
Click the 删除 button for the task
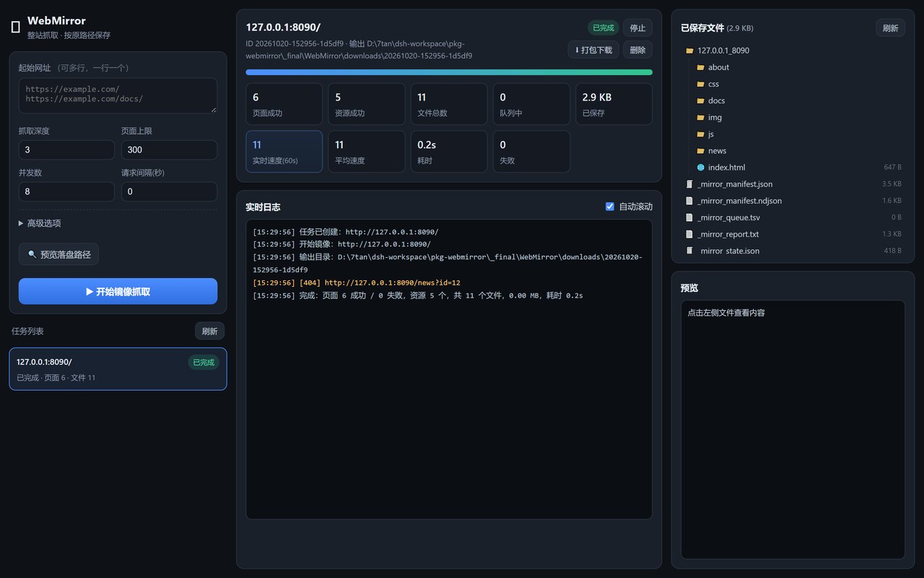[x=637, y=50]
